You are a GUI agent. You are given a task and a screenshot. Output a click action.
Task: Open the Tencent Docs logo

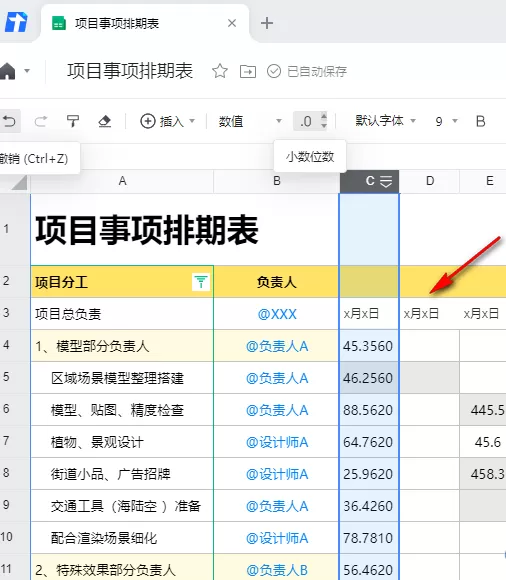pos(16,22)
